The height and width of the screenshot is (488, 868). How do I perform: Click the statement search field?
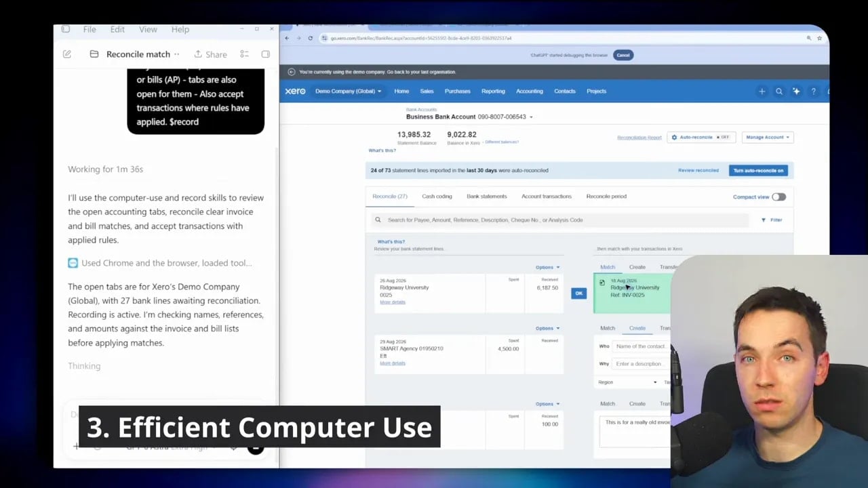click(x=559, y=220)
